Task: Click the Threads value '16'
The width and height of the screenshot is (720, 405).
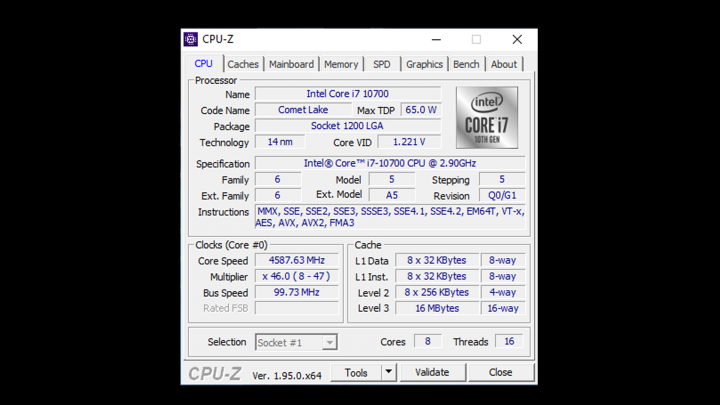Action: (x=509, y=342)
